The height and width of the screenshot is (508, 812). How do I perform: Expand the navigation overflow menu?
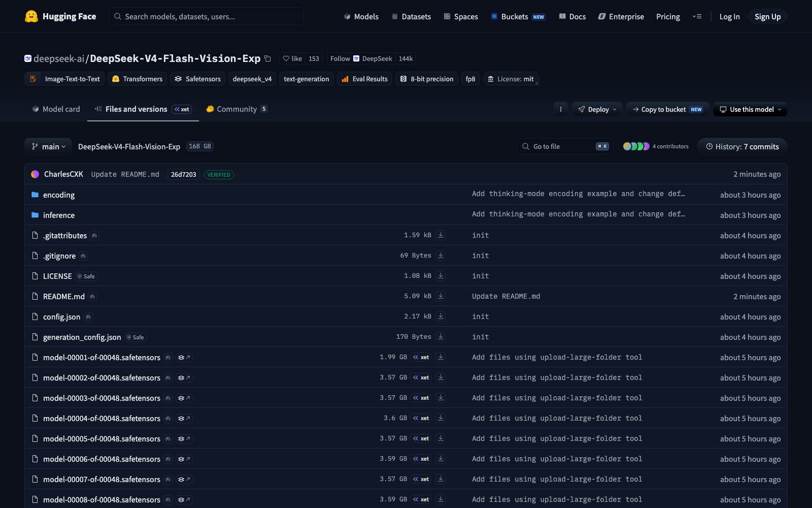click(x=697, y=16)
